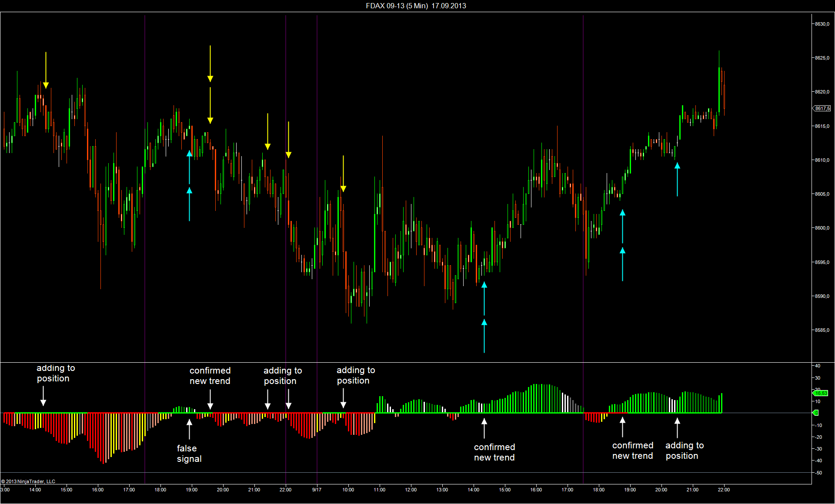Click the -50 level on indicator scale
The image size is (835, 504).
818,473
